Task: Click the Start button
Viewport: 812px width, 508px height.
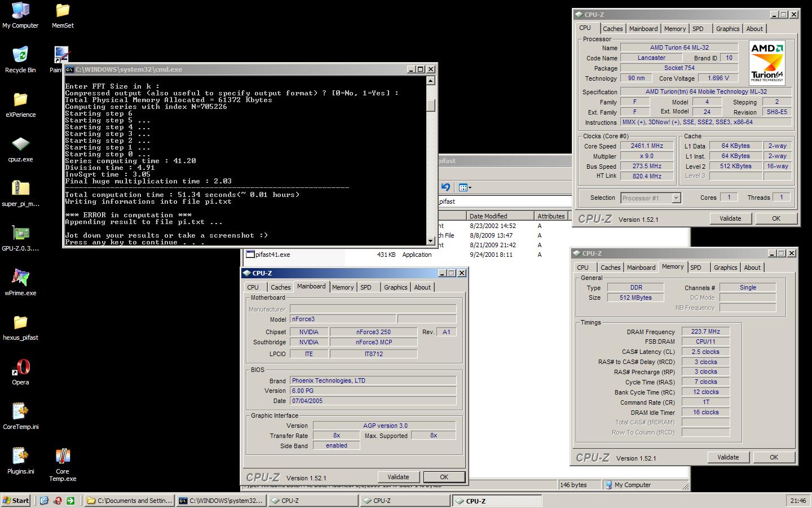Action: pyautogui.click(x=16, y=501)
